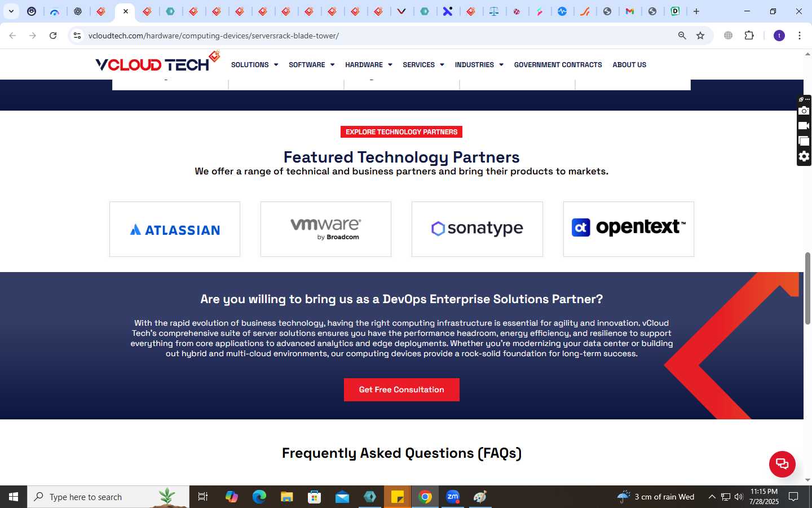Open the Sonatype partner card
Viewport: 812px width, 508px height.
477,229
